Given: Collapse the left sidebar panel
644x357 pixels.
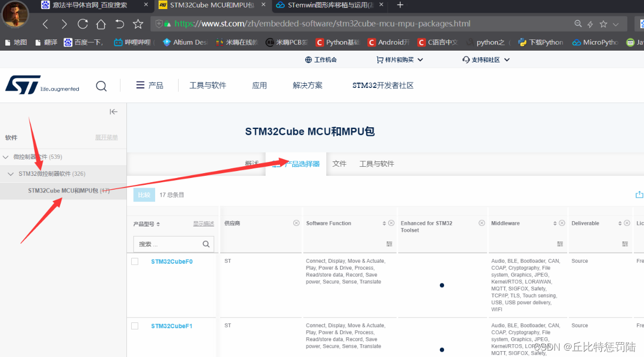Looking at the screenshot, I should [x=114, y=111].
